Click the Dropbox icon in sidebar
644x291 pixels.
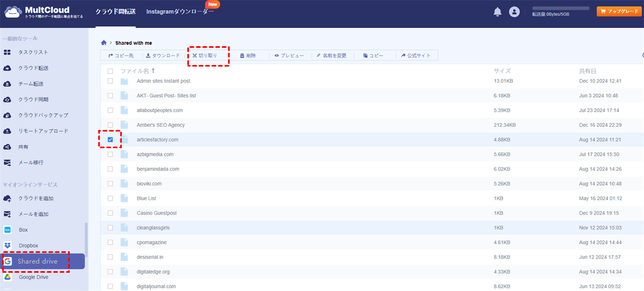(x=8, y=245)
